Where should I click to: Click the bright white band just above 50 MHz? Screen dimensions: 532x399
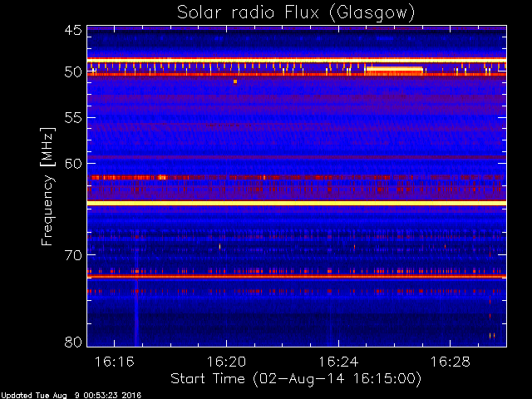297,61
